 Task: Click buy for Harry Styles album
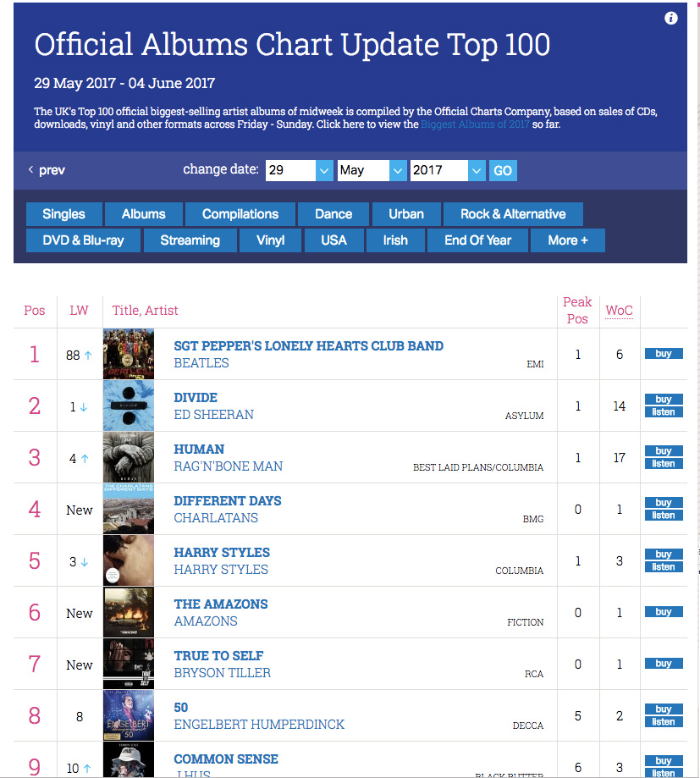(x=664, y=554)
